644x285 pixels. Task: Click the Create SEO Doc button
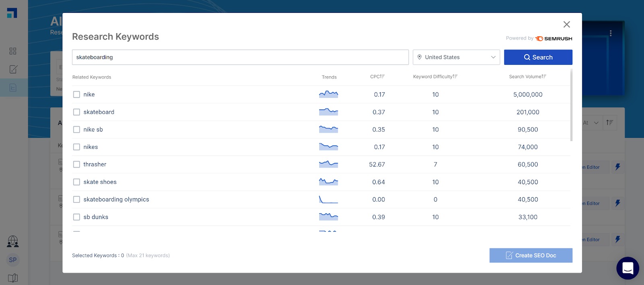tap(530, 256)
